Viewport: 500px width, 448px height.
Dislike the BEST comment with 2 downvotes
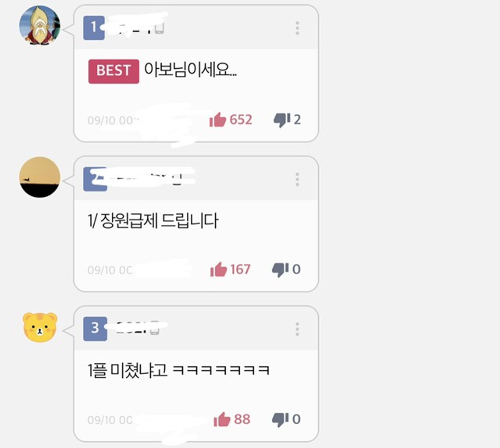[x=282, y=120]
